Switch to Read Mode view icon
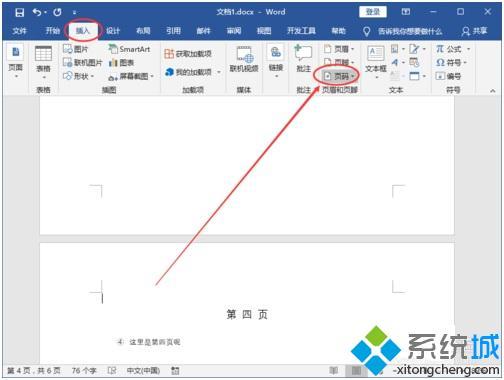 click(x=334, y=370)
